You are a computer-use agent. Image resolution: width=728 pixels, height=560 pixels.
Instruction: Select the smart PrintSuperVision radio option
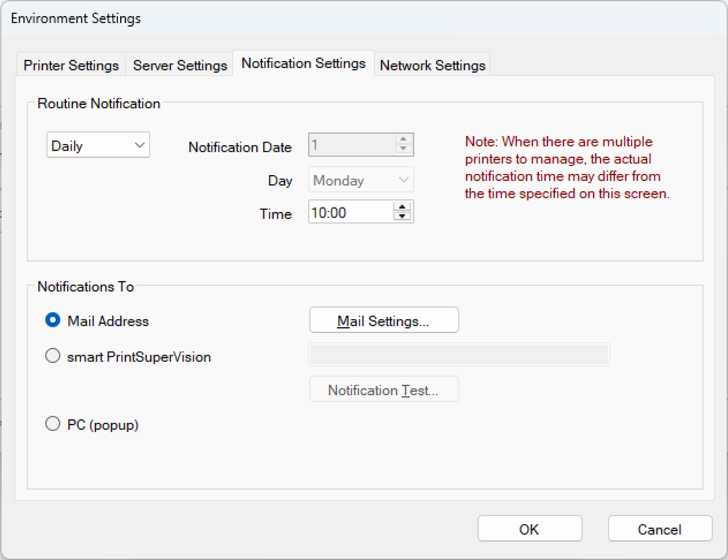tap(53, 356)
